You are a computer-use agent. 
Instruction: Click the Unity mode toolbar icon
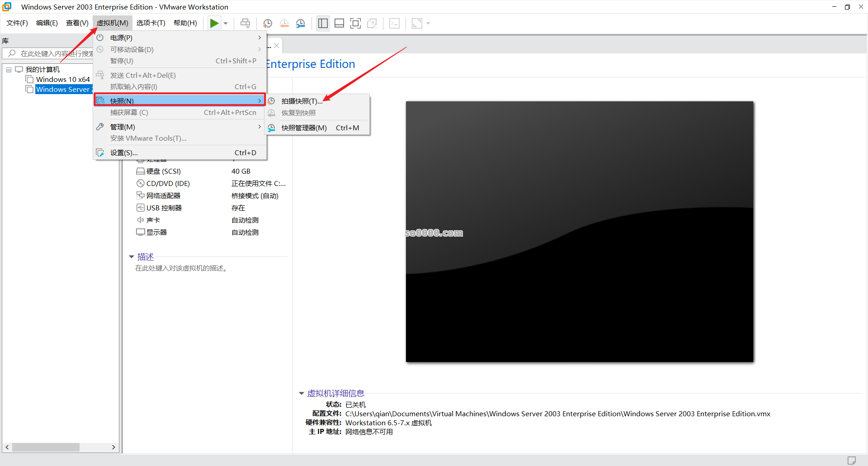(x=372, y=23)
